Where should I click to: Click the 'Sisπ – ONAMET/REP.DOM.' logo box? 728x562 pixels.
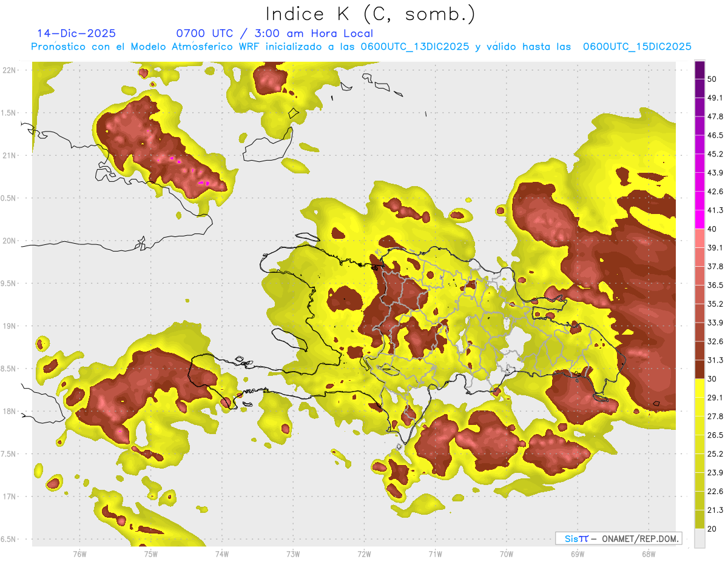(x=618, y=538)
